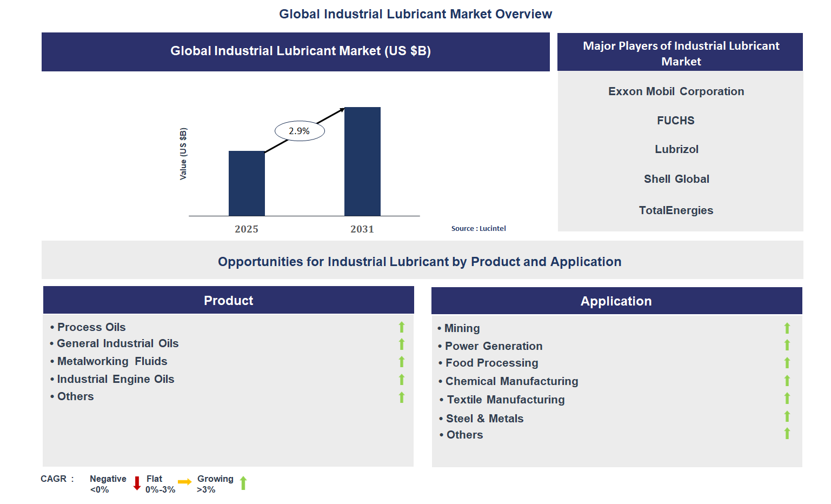The width and height of the screenshot is (831, 504).
Task: Click the 2031 bar in the chart
Action: 362,161
